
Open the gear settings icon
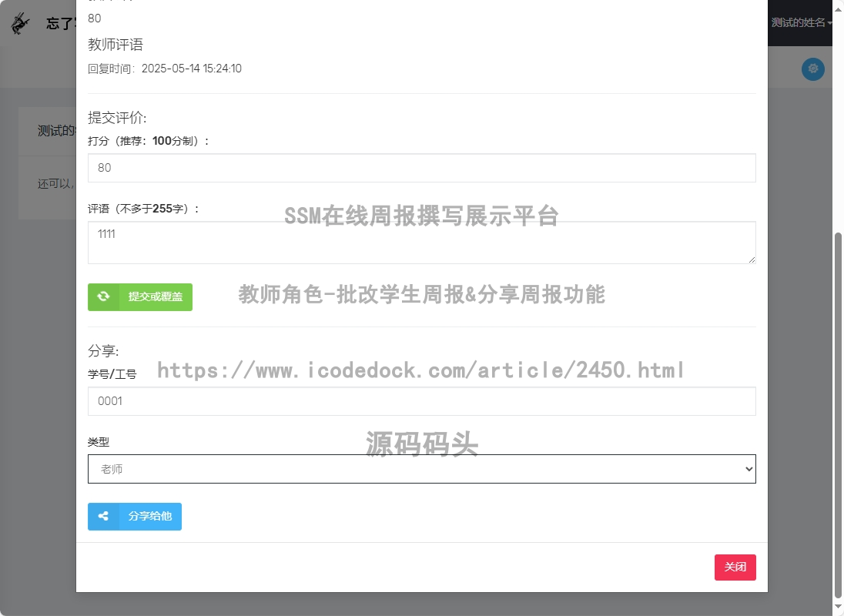pyautogui.click(x=812, y=69)
